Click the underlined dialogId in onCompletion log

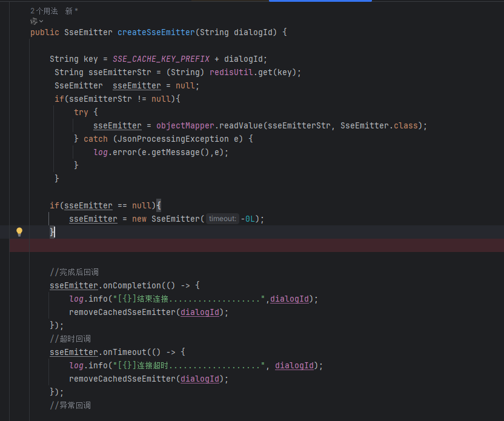[290, 299]
